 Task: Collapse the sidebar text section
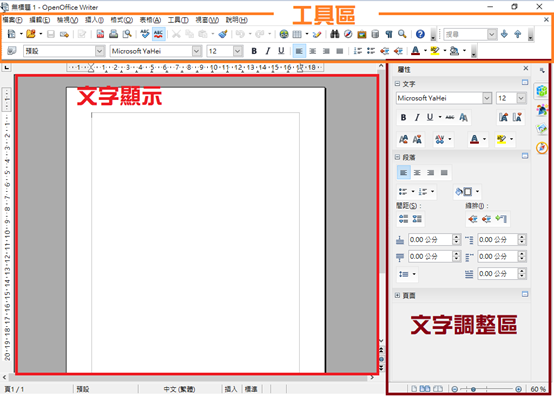coord(397,84)
